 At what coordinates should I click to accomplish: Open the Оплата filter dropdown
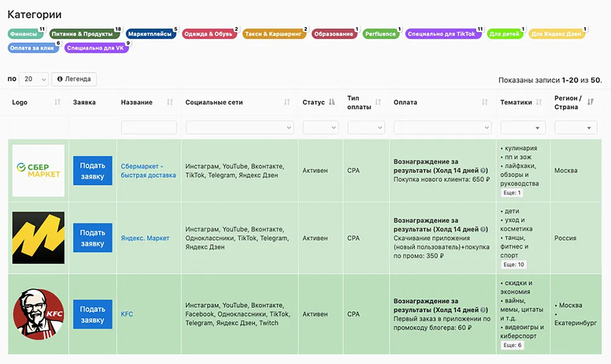click(443, 127)
